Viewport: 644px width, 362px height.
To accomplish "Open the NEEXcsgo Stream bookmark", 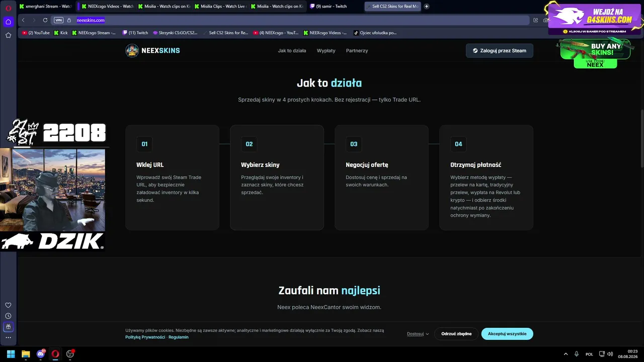I will [x=94, y=33].
